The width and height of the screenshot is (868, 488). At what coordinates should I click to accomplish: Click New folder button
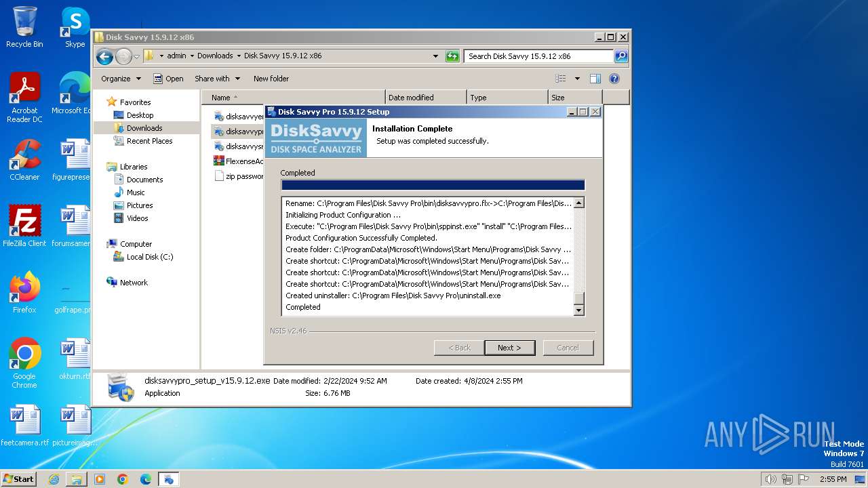(x=271, y=79)
